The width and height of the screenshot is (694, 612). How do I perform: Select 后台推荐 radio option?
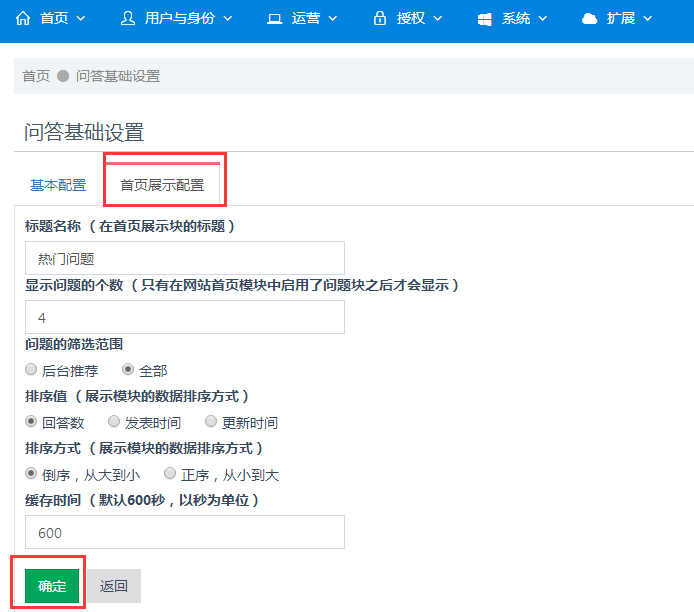pyautogui.click(x=31, y=369)
